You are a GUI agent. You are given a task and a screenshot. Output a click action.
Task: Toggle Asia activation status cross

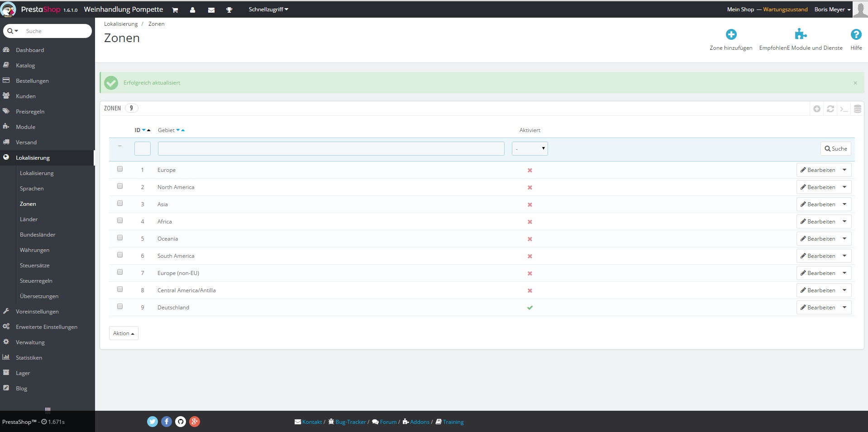coord(530,205)
